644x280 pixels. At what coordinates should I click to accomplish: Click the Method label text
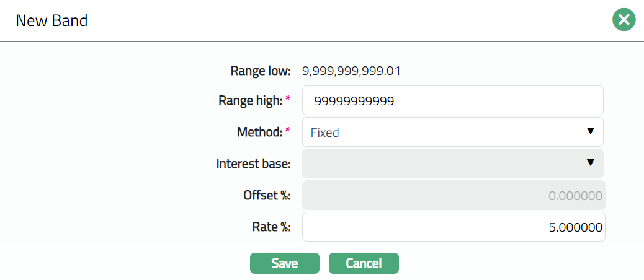[259, 132]
